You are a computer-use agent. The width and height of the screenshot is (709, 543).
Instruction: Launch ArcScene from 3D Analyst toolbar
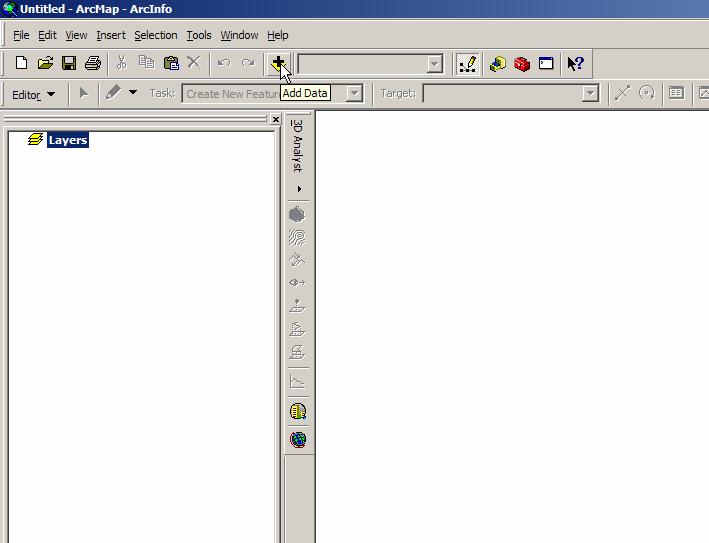298,411
